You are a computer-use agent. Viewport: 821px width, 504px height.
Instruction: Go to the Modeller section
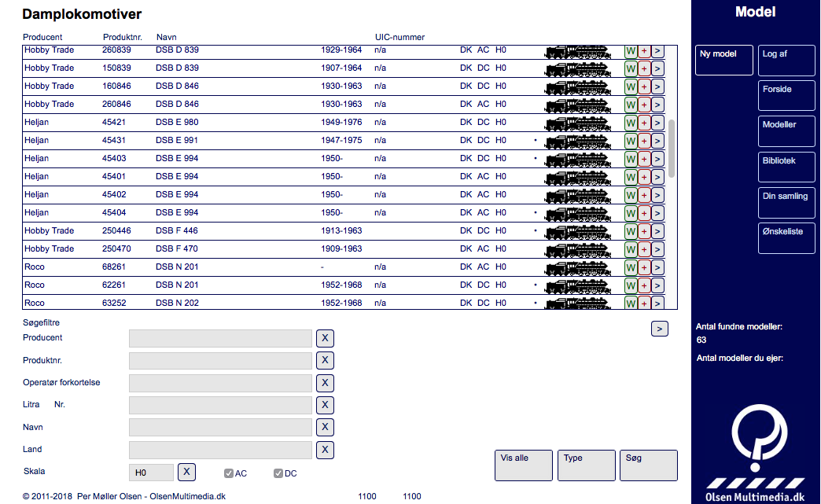(x=786, y=131)
